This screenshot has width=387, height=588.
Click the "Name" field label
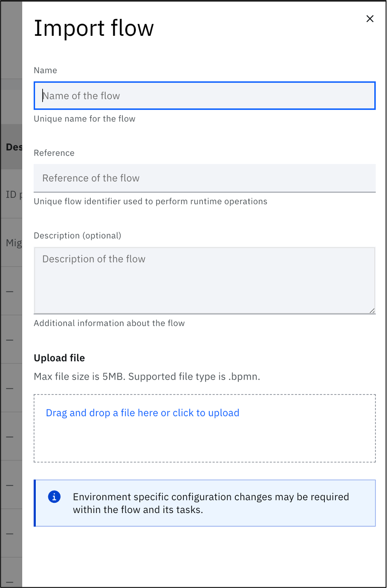45,70
